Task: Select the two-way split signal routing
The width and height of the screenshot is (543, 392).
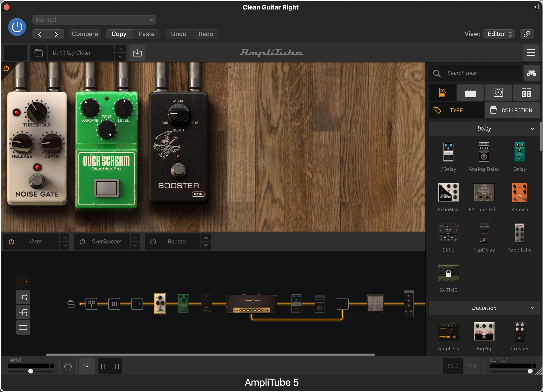Action: pyautogui.click(x=23, y=297)
